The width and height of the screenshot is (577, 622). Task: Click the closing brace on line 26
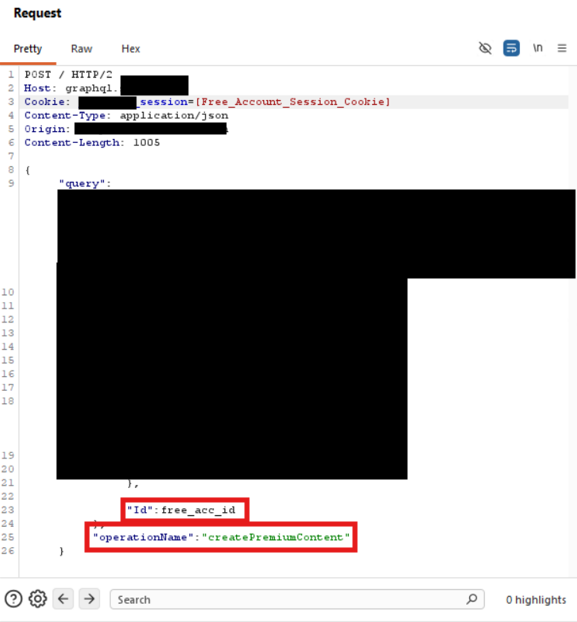point(61,551)
